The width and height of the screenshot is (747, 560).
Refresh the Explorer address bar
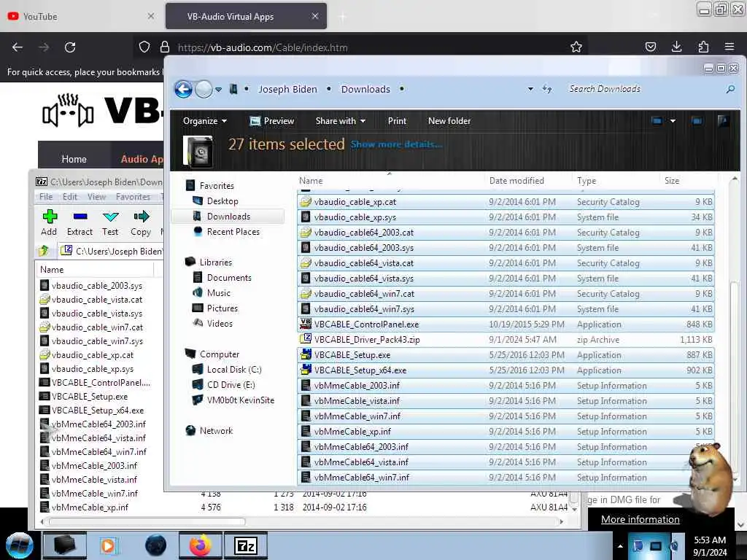pos(547,89)
